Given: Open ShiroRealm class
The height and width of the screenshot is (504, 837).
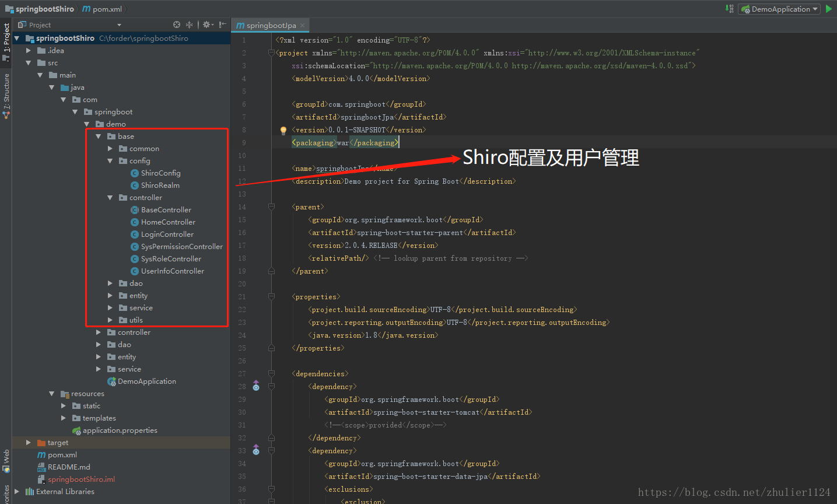Looking at the screenshot, I should click(x=160, y=185).
